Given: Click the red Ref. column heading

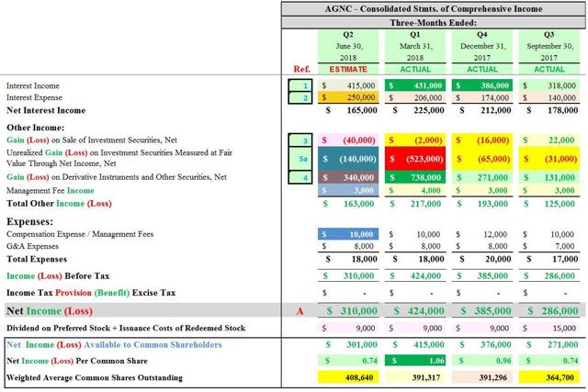Looking at the screenshot, I should point(301,70).
